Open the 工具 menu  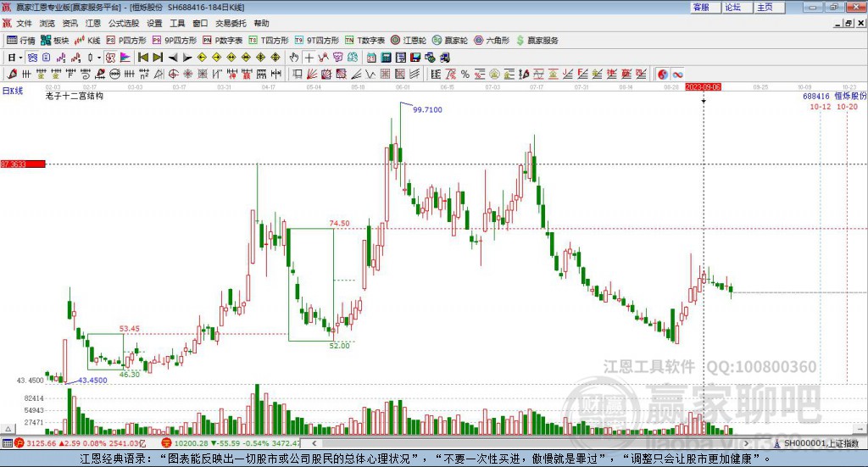tap(177, 23)
